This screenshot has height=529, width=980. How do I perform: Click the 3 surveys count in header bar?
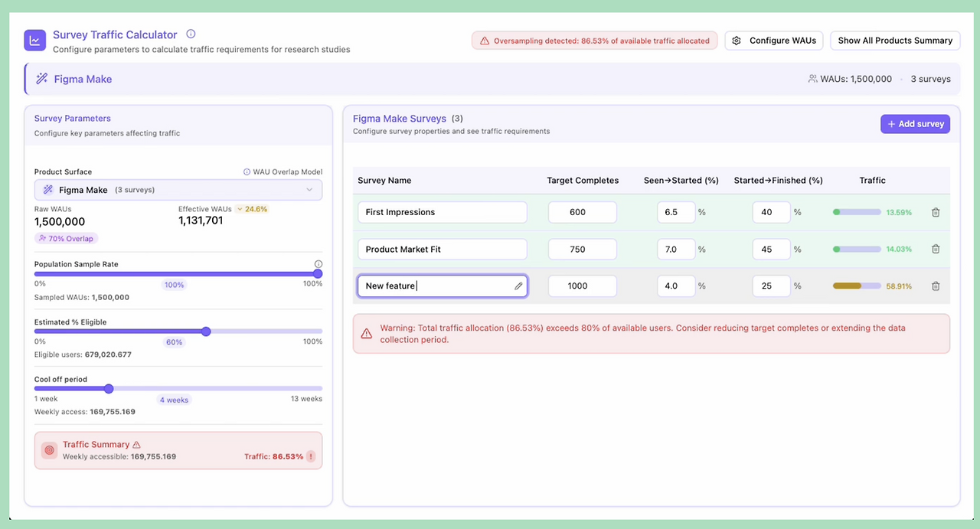click(930, 79)
